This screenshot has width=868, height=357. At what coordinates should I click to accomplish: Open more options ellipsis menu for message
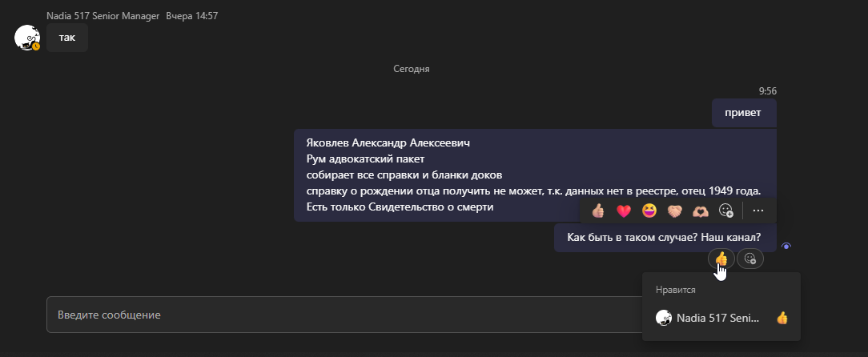click(x=759, y=211)
